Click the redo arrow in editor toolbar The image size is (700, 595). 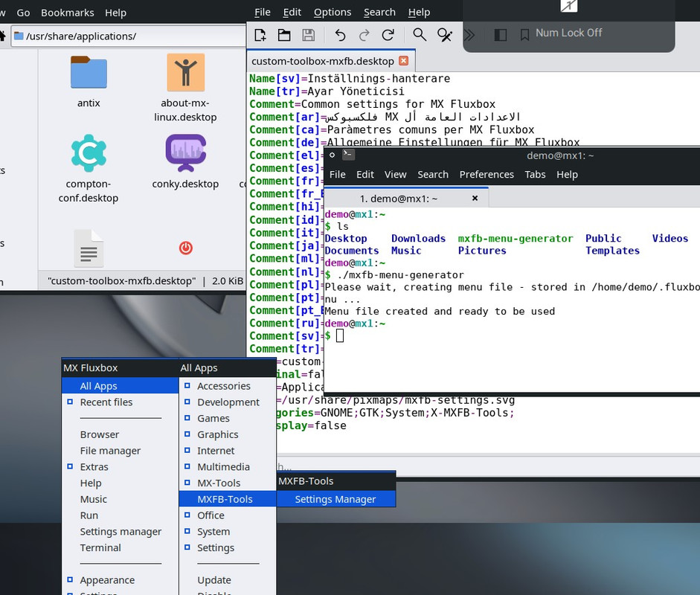[x=365, y=35]
